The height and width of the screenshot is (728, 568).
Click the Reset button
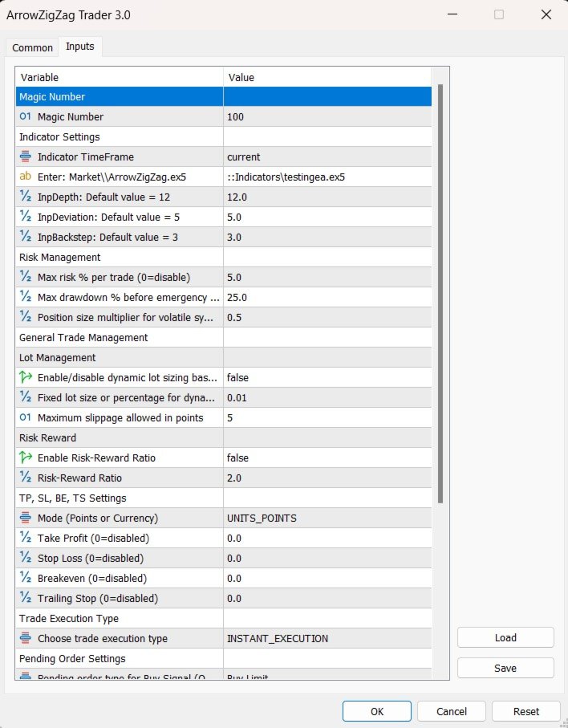point(526,711)
